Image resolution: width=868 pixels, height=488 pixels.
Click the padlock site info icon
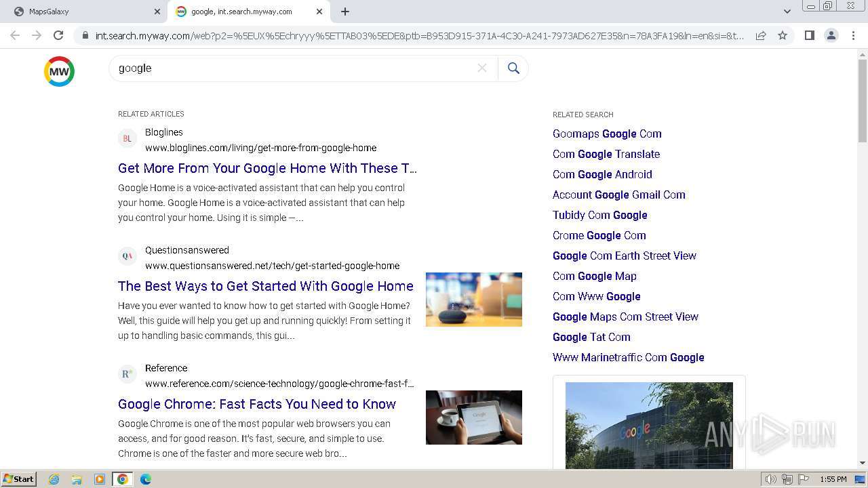85,35
